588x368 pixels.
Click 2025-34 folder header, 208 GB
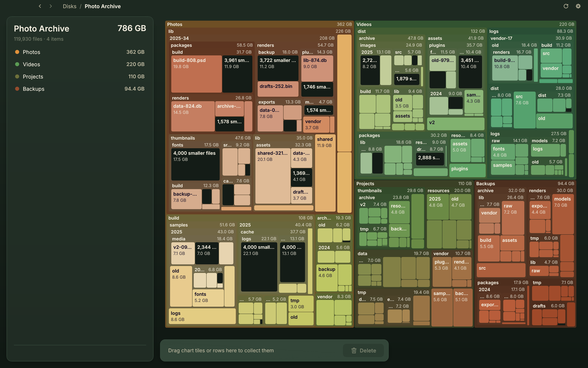tap(252, 38)
